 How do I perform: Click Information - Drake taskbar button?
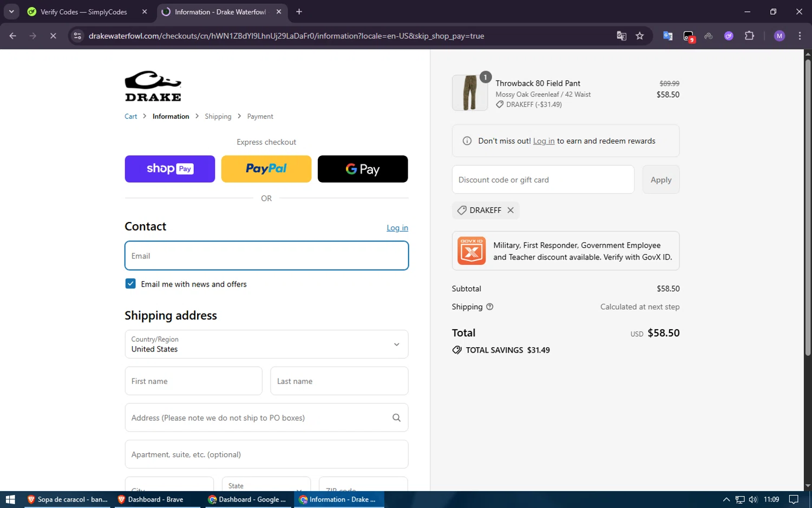(x=339, y=499)
